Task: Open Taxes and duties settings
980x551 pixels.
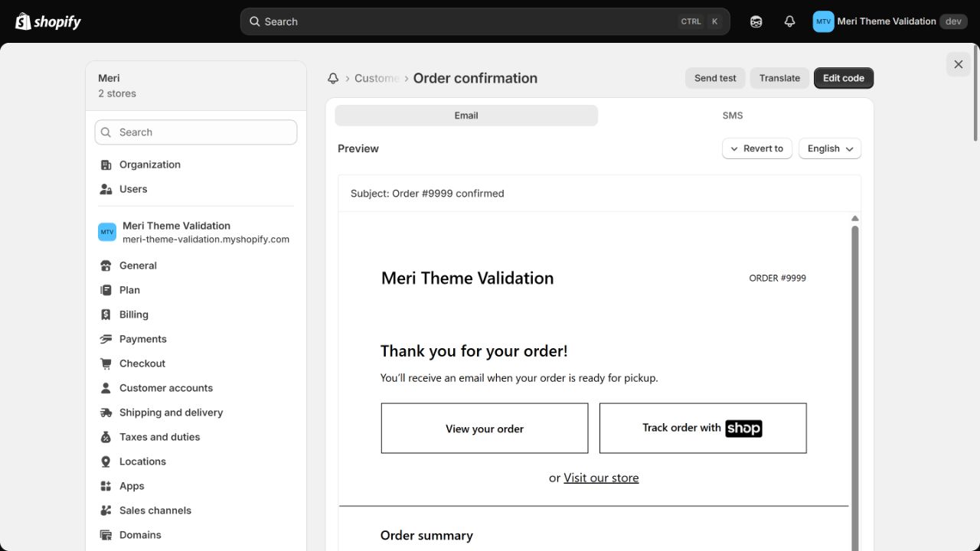Action: 196,437
